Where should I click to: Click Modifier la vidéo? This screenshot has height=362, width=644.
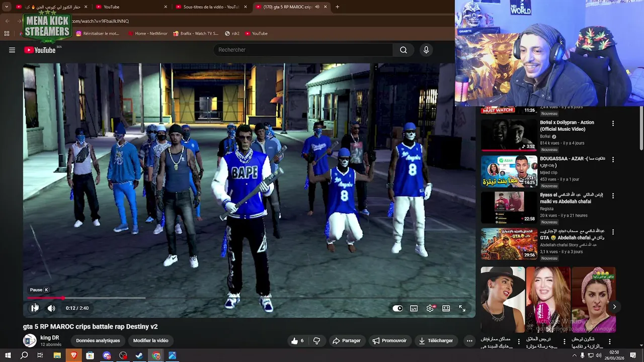pos(150,340)
